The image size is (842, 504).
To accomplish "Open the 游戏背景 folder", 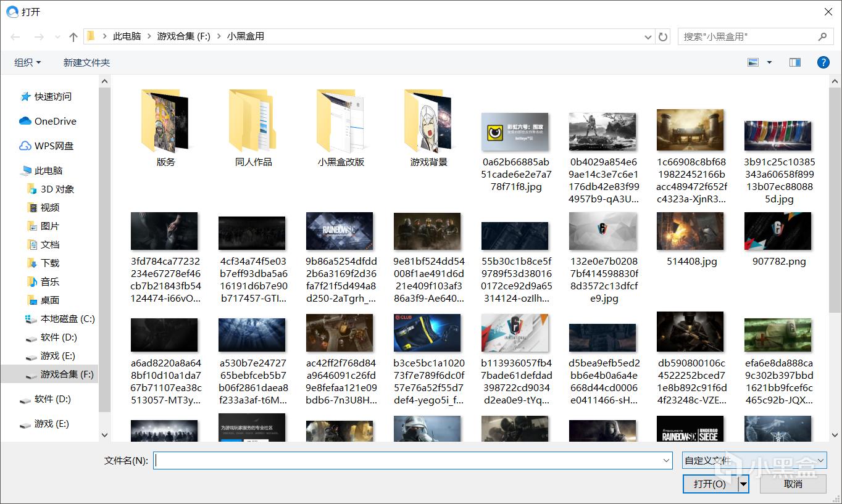I will [429, 127].
